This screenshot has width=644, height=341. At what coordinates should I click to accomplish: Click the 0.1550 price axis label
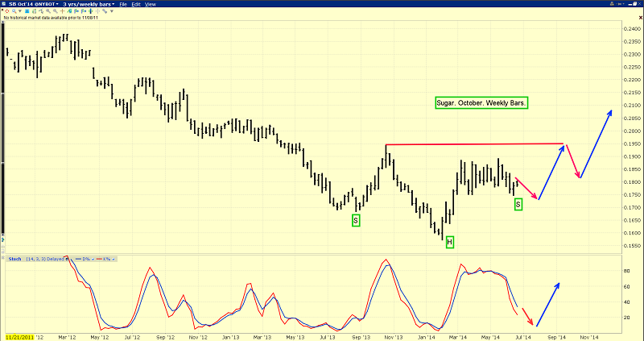(x=630, y=246)
